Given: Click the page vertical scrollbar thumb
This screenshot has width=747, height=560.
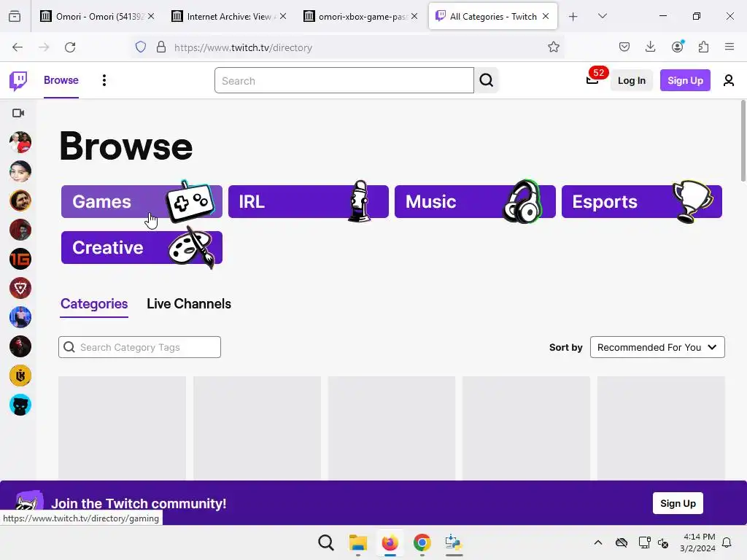Looking at the screenshot, I should 743,141.
